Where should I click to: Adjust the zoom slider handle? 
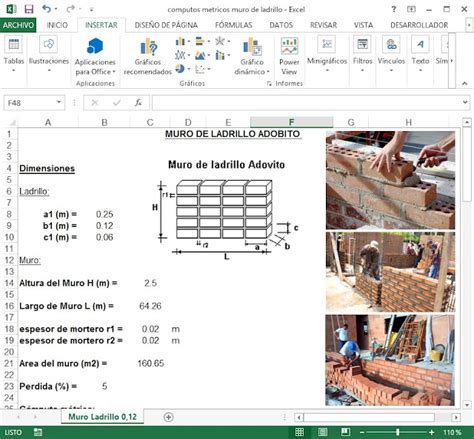click(x=397, y=432)
